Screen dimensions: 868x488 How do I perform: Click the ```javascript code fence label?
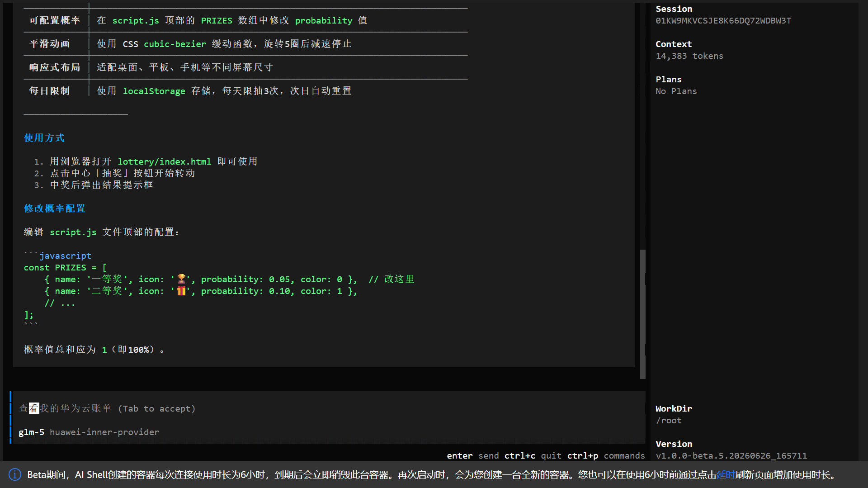coord(57,256)
